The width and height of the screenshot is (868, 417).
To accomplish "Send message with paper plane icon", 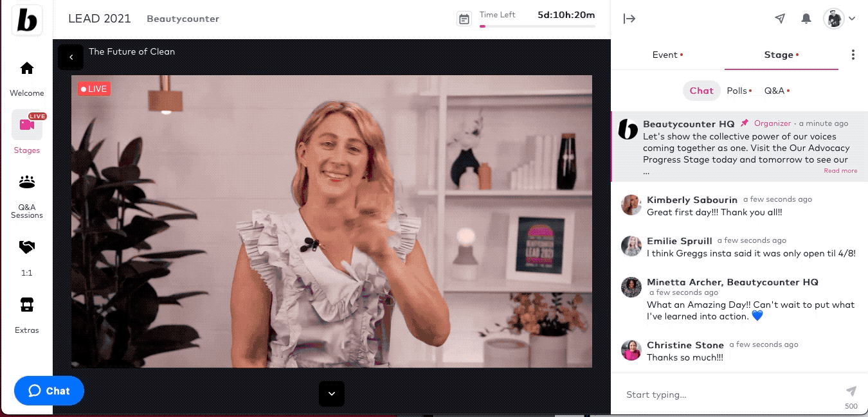I will 851,391.
